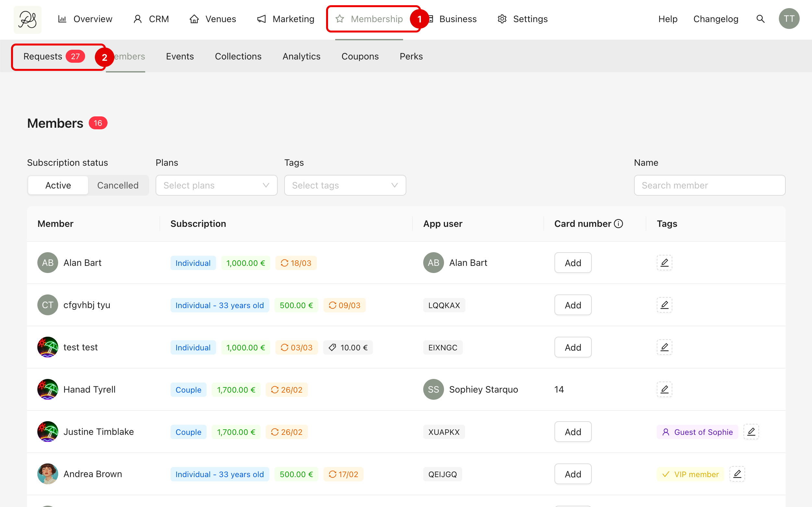Open the Settings menu item

(523, 19)
